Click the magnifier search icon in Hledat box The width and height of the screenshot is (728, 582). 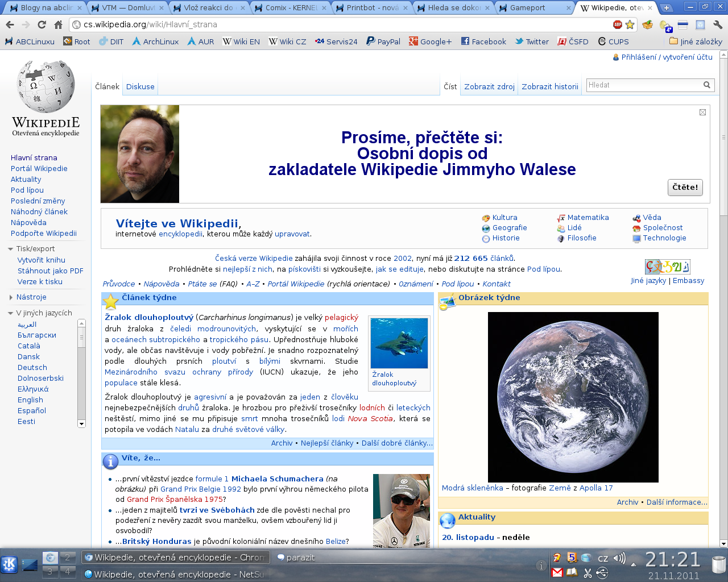click(x=707, y=85)
